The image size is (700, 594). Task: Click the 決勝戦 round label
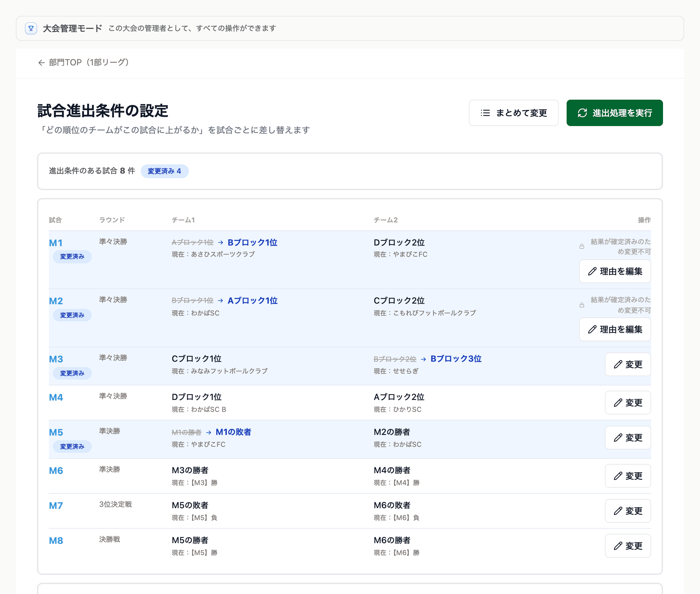pos(110,540)
